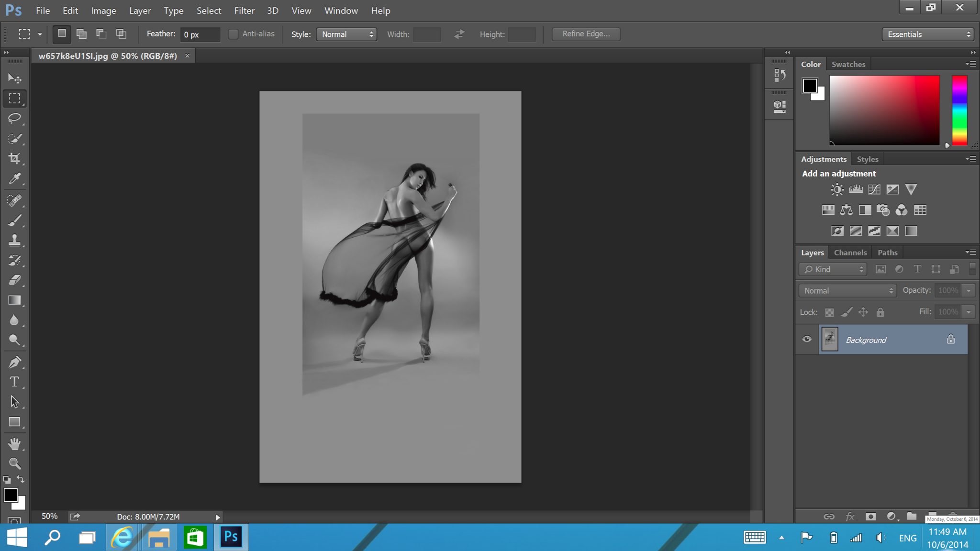Click the Refine Edge button

pos(585,33)
